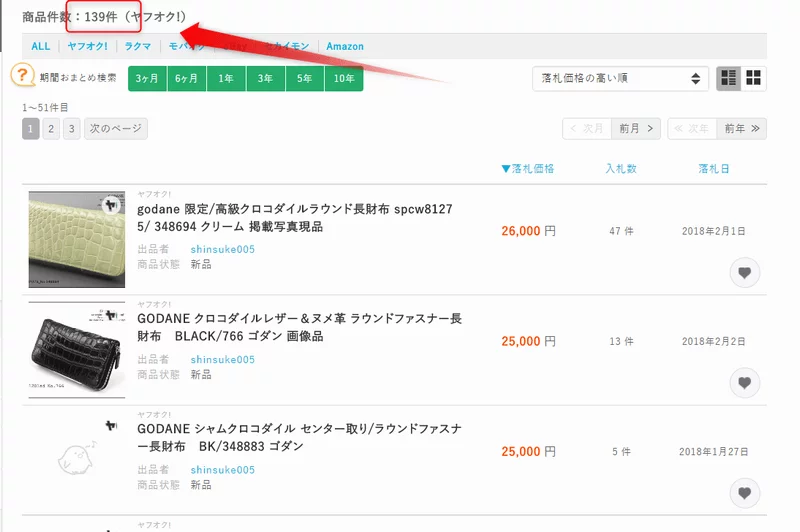800x532 pixels.
Task: Open sort order dropdown 落札価格の高い順
Action: (620, 79)
